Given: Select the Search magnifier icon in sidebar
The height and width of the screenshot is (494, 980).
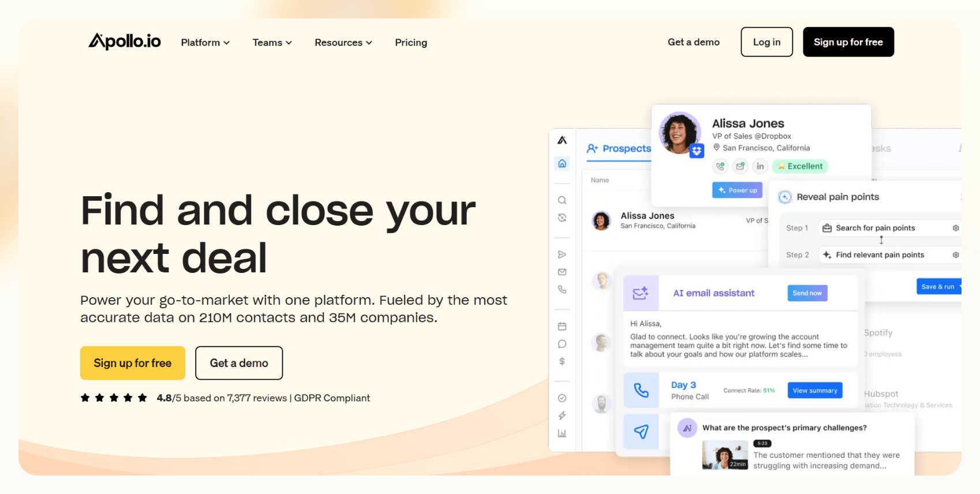Looking at the screenshot, I should pos(562,200).
